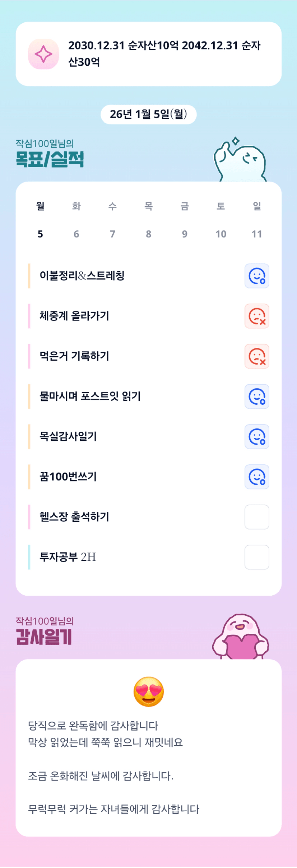Click the heart-eyes emoji in gratitude diary
This screenshot has width=297, height=868.
[x=148, y=692]
